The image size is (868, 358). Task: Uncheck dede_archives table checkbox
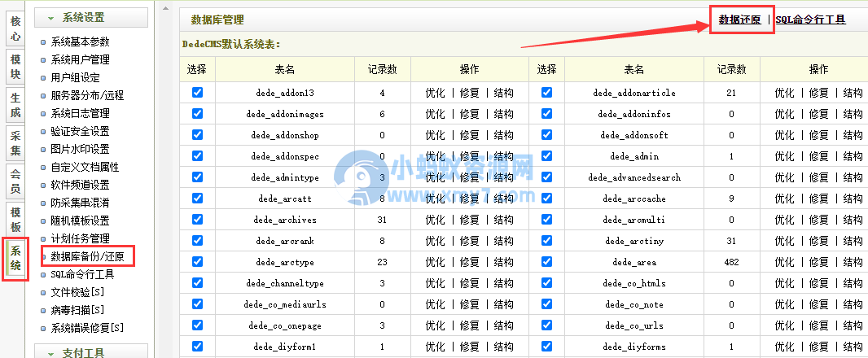(x=197, y=219)
